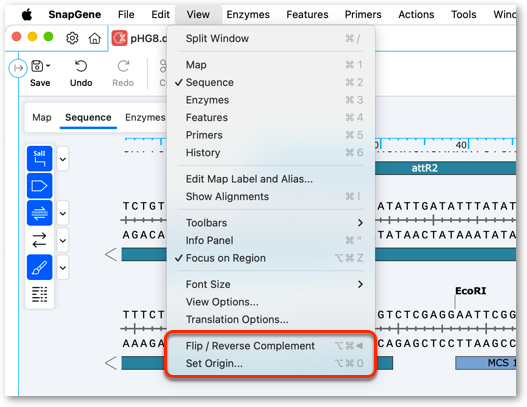Open View Options menu item
527x407 pixels.
tap(271, 302)
